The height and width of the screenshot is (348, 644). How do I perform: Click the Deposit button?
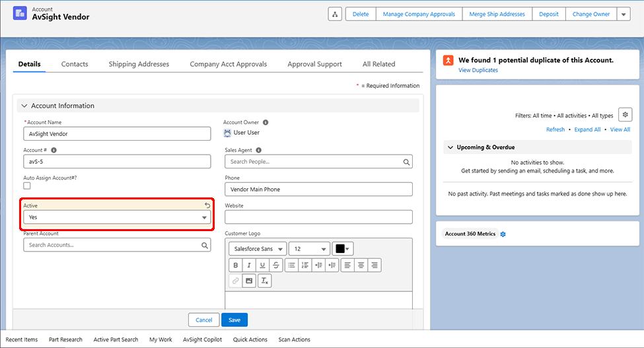coord(549,14)
